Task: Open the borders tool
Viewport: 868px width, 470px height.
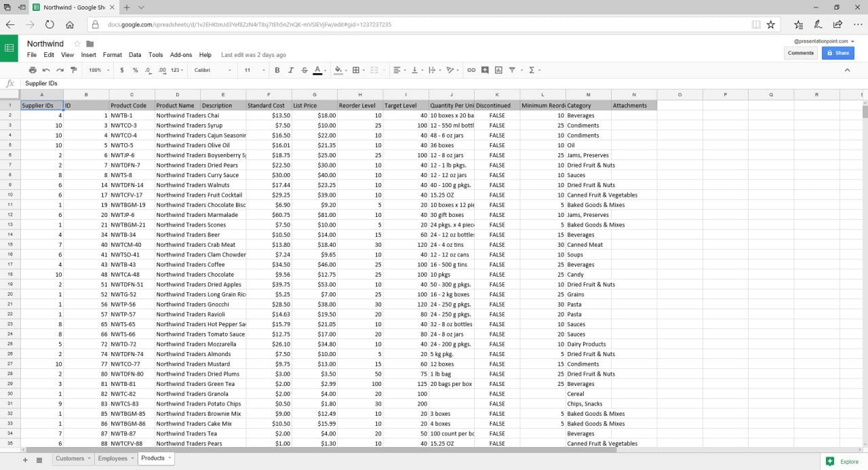Action: pos(356,70)
